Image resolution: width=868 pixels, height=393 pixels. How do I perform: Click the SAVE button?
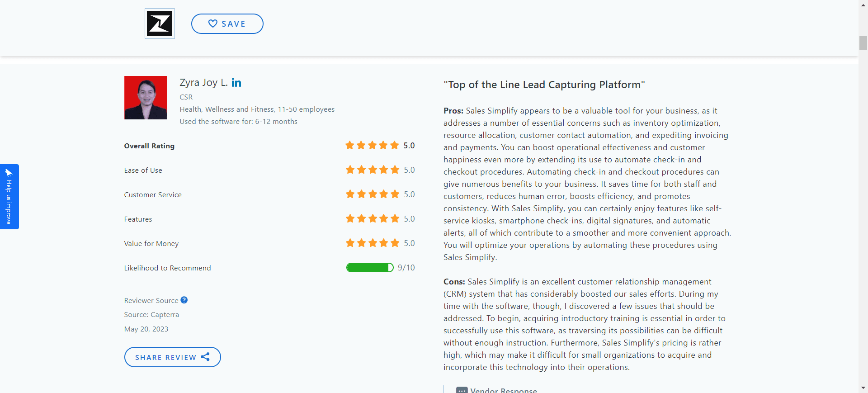coord(227,24)
